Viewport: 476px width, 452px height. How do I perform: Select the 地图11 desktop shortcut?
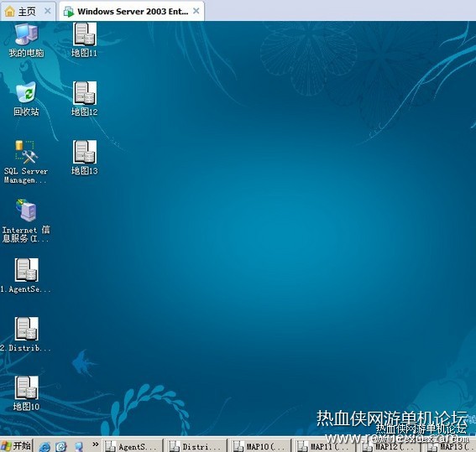(85, 40)
